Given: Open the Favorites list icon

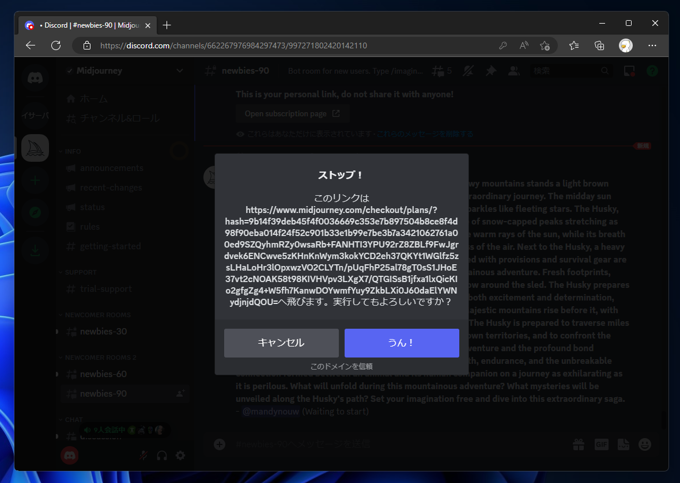Looking at the screenshot, I should 574,46.
